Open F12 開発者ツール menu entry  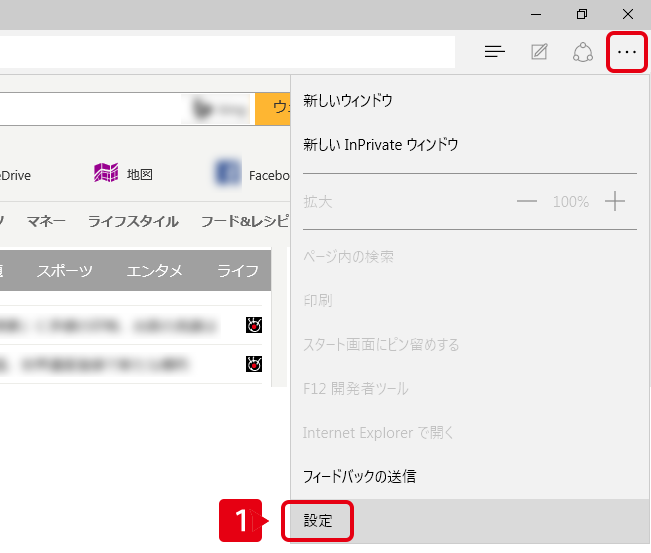(x=470, y=389)
